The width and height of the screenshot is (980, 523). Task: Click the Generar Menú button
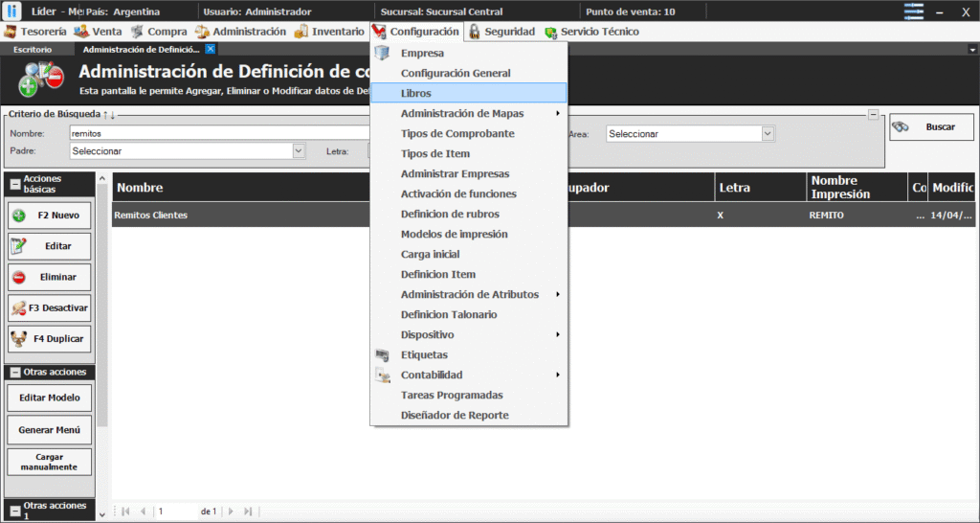[50, 430]
